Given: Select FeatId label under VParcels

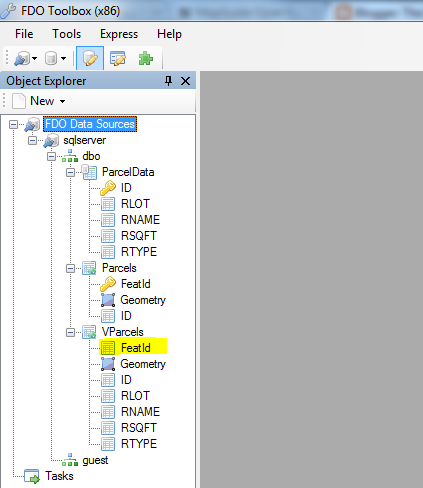Looking at the screenshot, I should (x=136, y=348).
